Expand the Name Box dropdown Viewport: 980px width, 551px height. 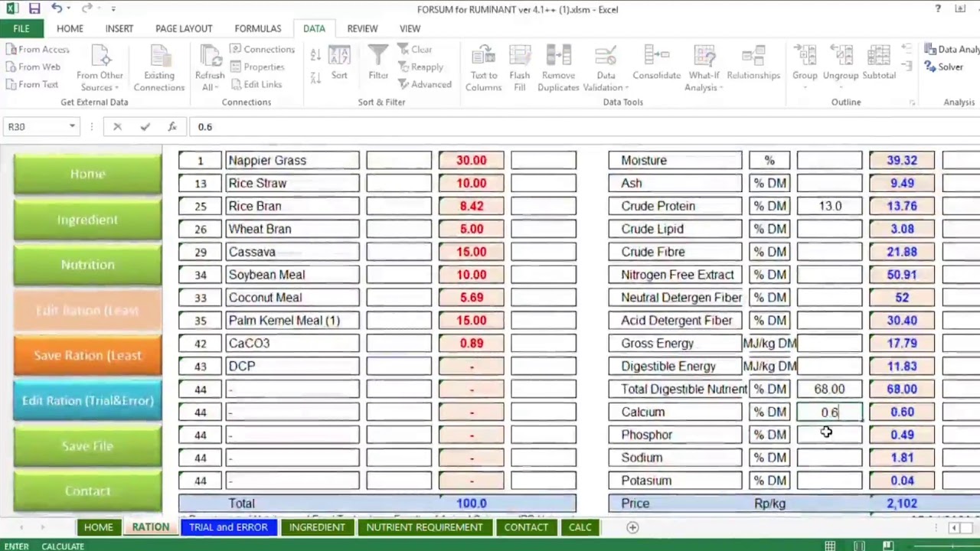pyautogui.click(x=72, y=126)
